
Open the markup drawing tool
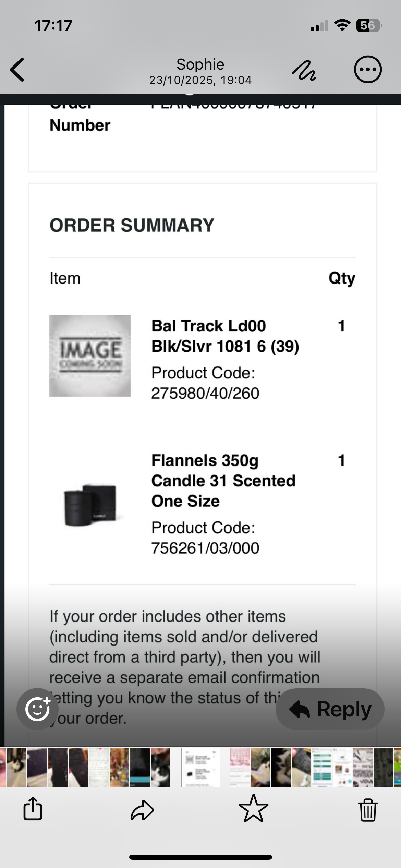tap(304, 70)
